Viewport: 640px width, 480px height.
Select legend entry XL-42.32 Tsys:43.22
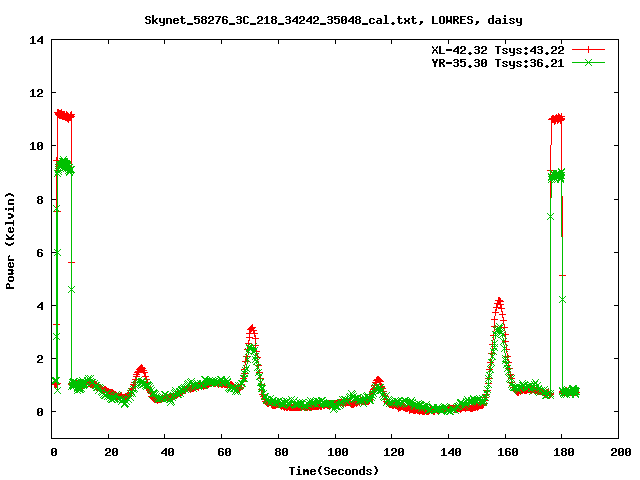pos(498,50)
